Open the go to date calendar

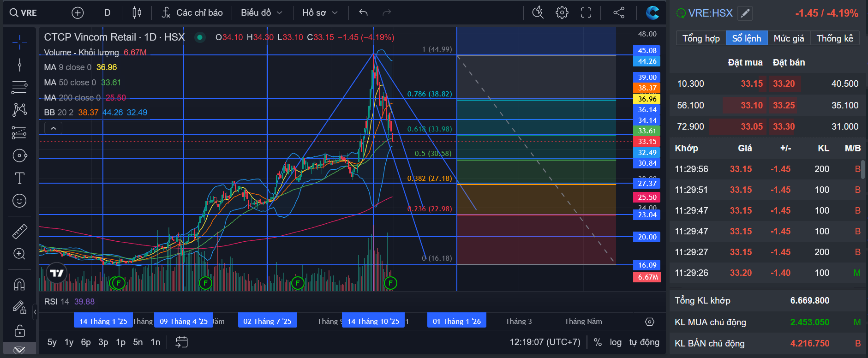pos(181,342)
